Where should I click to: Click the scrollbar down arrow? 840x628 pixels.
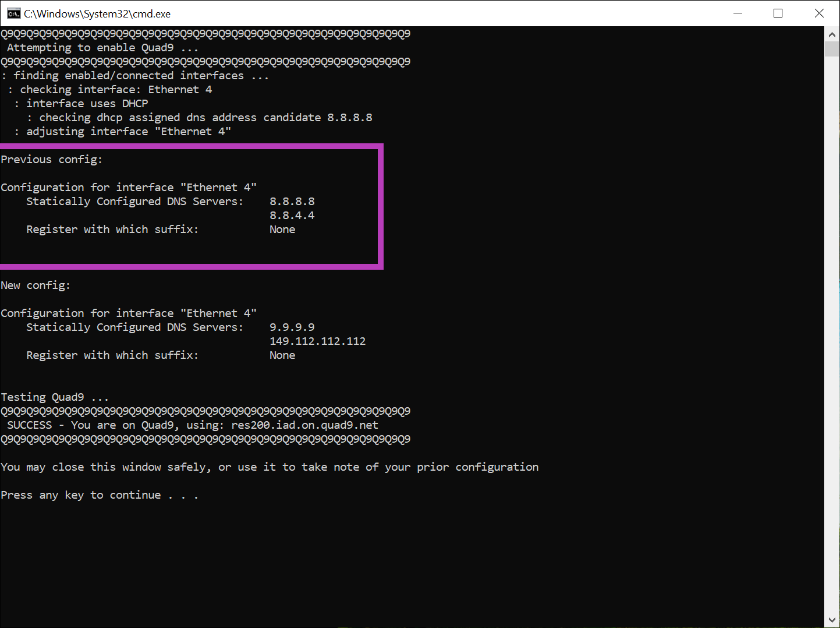[x=832, y=620]
